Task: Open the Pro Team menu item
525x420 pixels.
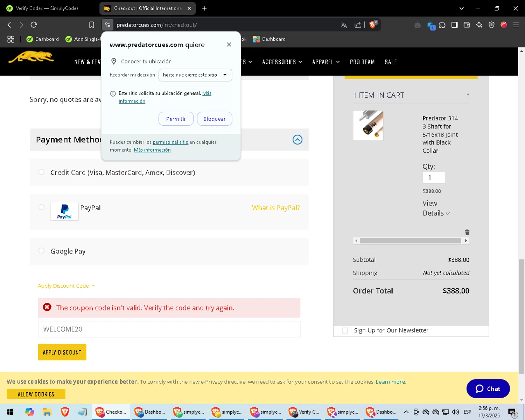Action: pyautogui.click(x=362, y=62)
